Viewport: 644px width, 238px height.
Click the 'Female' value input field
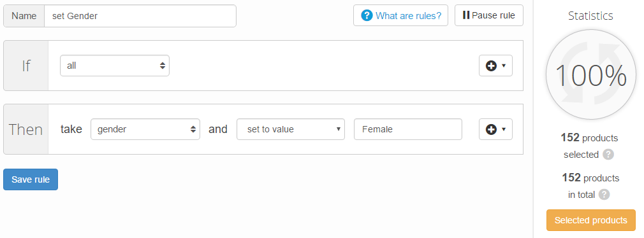point(408,129)
